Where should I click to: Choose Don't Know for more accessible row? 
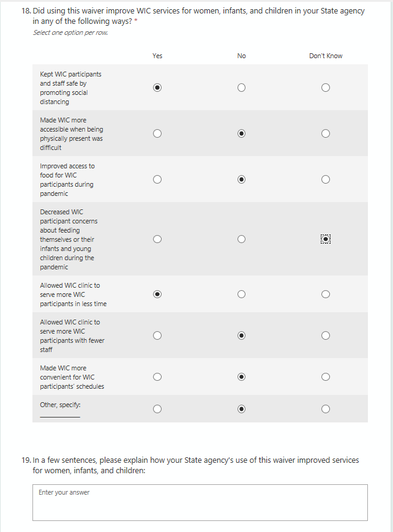[x=326, y=133]
